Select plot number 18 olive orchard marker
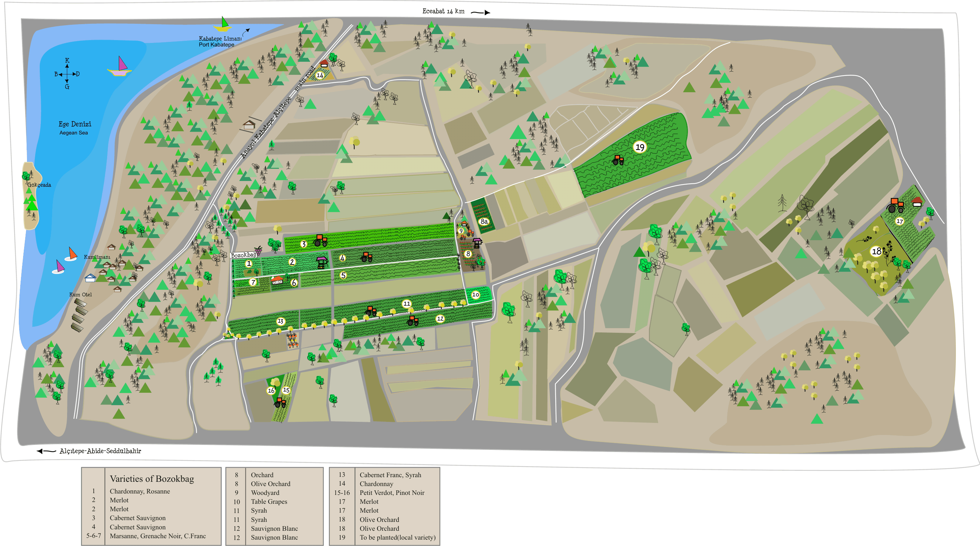Image resolution: width=980 pixels, height=546 pixels. (876, 252)
